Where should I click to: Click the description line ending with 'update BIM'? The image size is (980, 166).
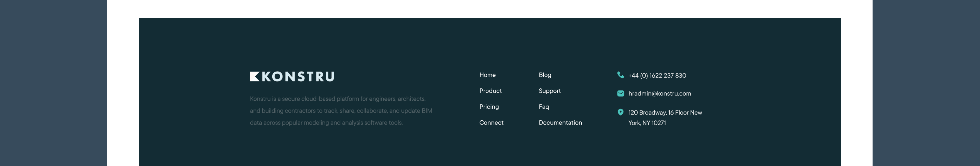tap(341, 111)
